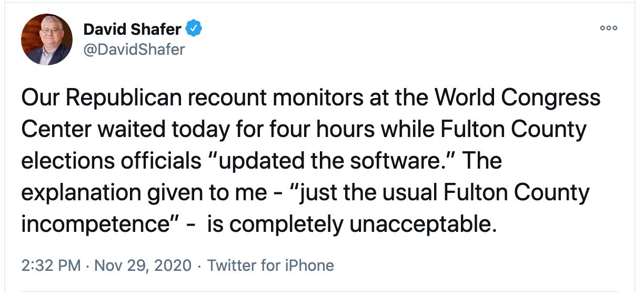Viewport: 644px width, 293px height.
Task: Click "Center waited today" in tweet
Action: [x=123, y=130]
